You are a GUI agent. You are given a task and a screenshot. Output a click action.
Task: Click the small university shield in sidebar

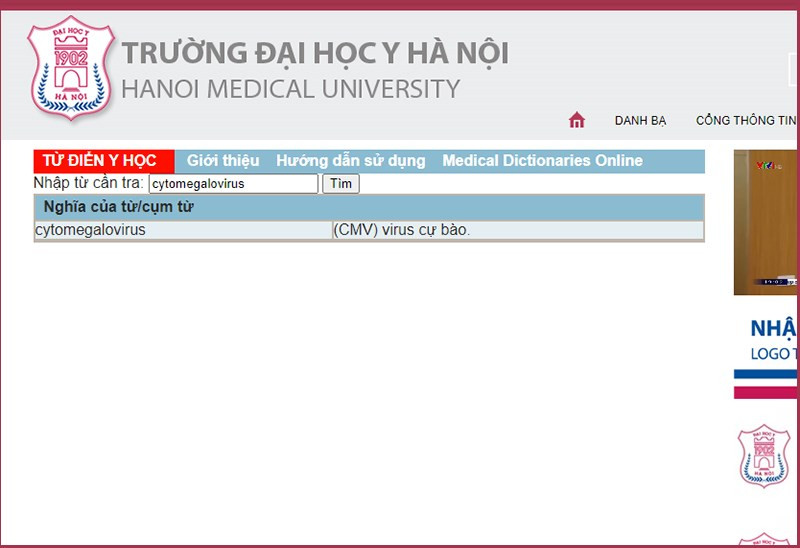[764, 455]
